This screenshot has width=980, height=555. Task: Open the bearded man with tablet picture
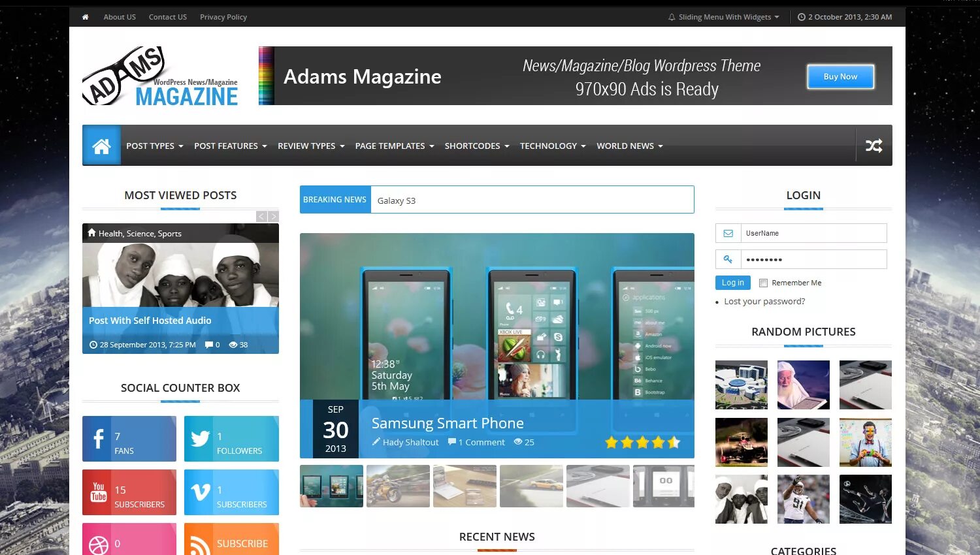pyautogui.click(x=804, y=385)
